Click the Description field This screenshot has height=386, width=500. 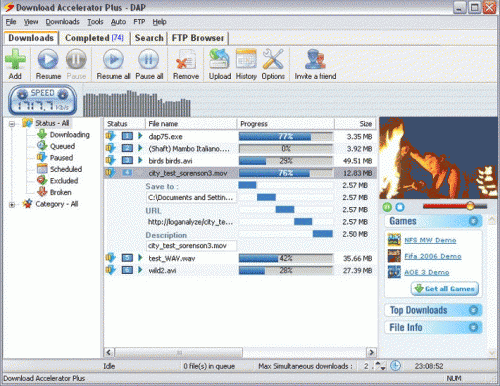pyautogui.click(x=191, y=246)
